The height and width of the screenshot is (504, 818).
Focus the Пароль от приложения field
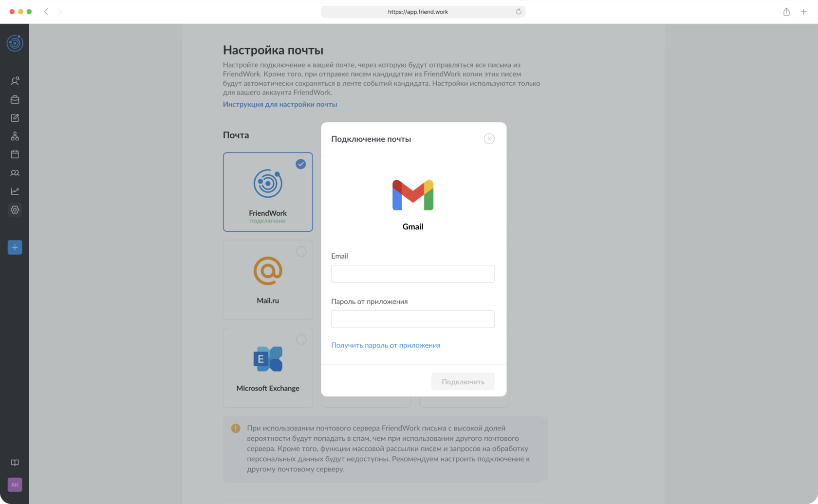coord(413,319)
